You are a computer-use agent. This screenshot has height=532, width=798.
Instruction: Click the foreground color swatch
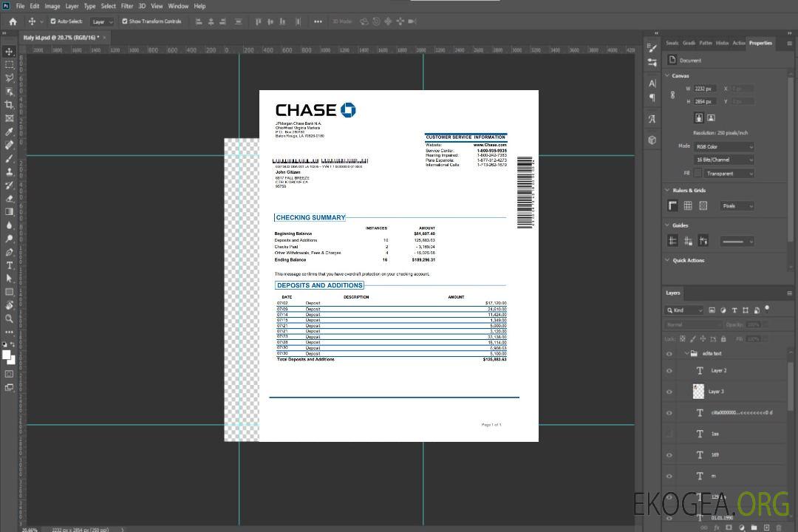click(7, 355)
